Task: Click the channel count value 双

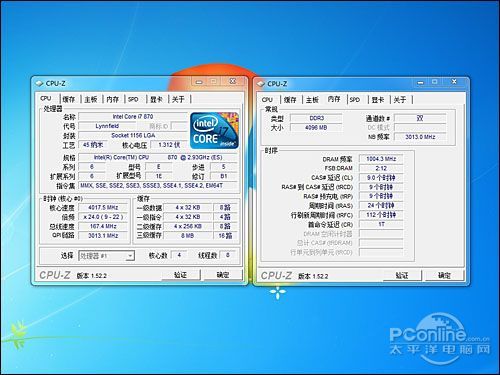Action: [420, 118]
